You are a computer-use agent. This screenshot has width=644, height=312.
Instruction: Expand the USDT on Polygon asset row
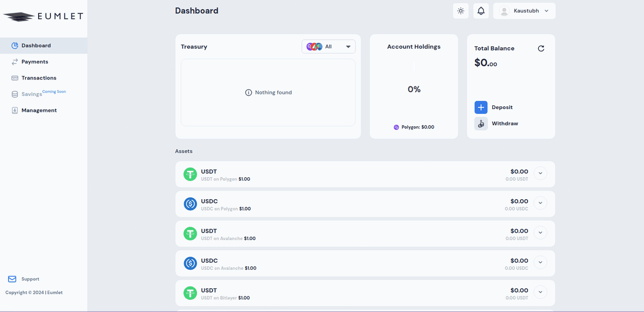[540, 174]
